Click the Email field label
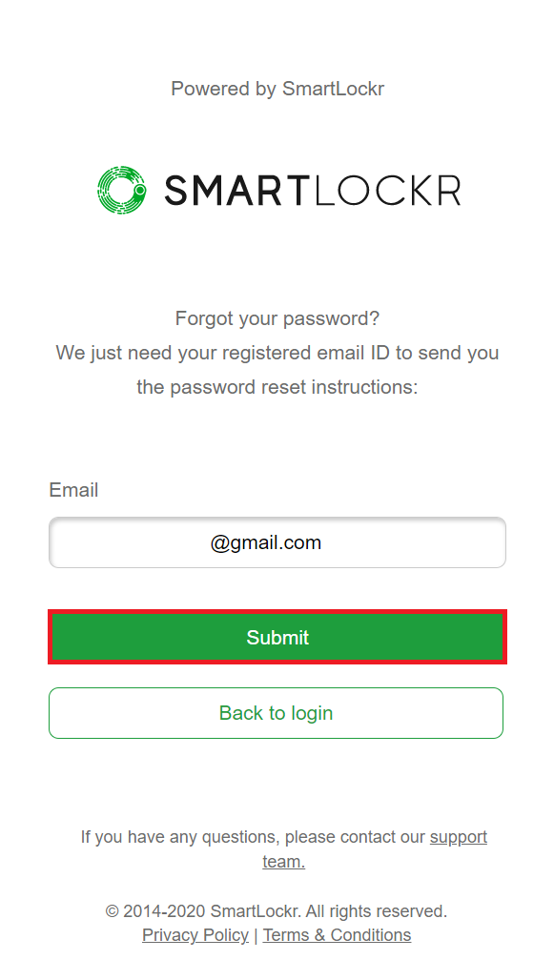 (73, 490)
